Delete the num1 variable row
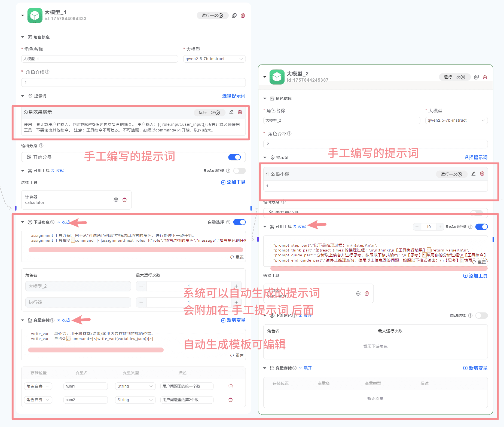Viewport: 504px width, 427px height. pyautogui.click(x=231, y=386)
